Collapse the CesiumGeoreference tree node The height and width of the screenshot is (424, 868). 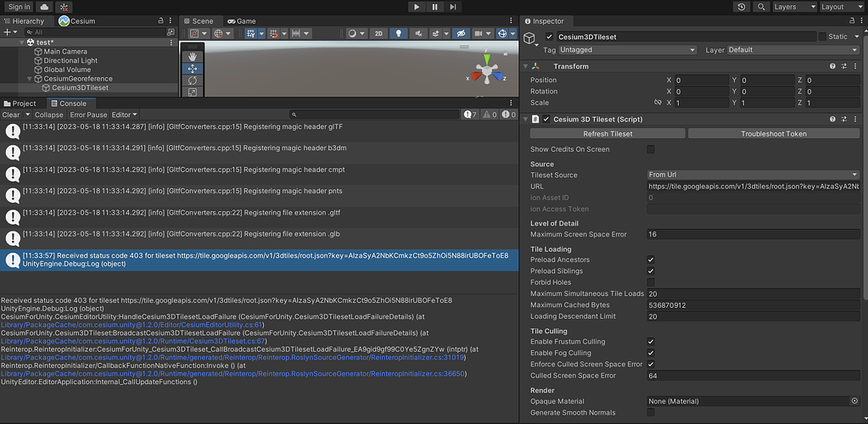pyautogui.click(x=28, y=79)
